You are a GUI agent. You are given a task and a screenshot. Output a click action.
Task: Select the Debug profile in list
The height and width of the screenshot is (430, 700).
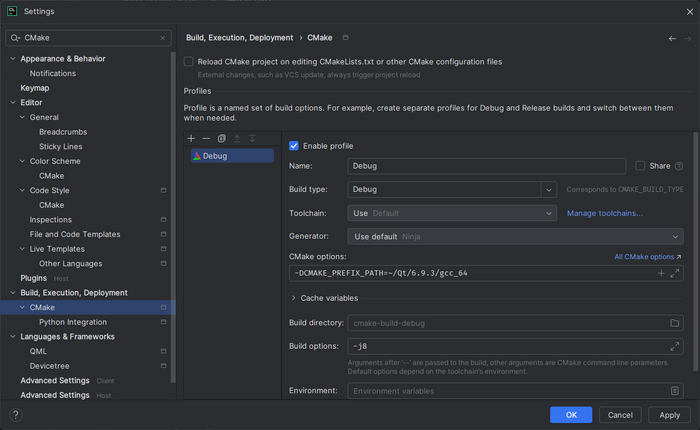[232, 156]
